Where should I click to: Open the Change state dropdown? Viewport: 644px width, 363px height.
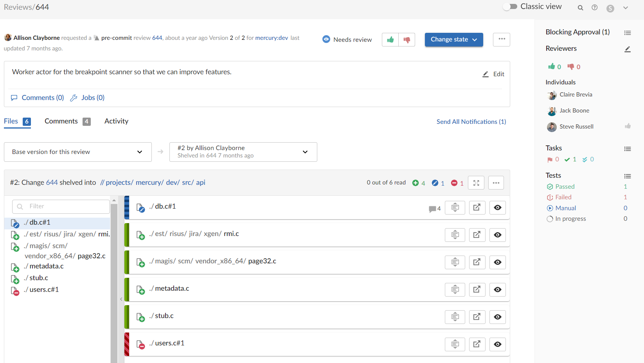coord(453,39)
